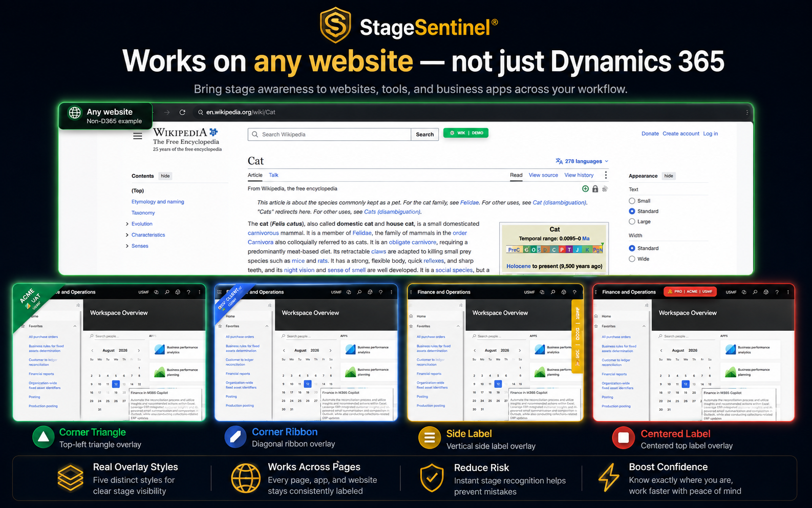Open the Wikipedia hamburger main menu
812x508 pixels.
(x=138, y=136)
